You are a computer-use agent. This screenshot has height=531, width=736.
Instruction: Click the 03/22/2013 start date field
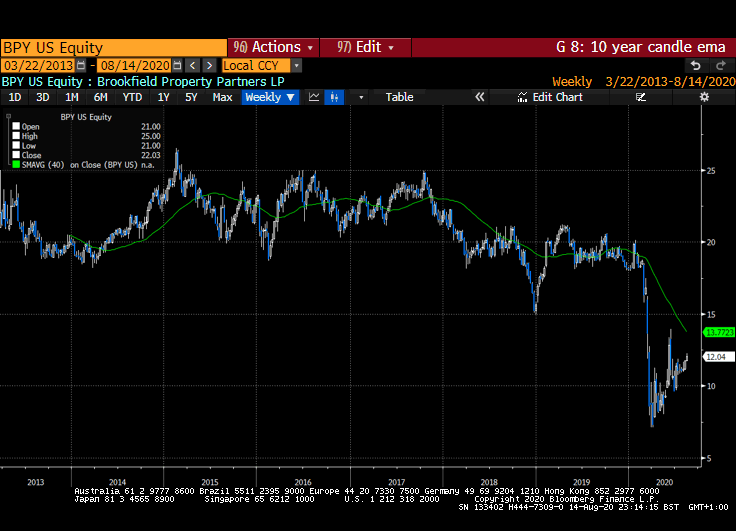pyautogui.click(x=38, y=65)
